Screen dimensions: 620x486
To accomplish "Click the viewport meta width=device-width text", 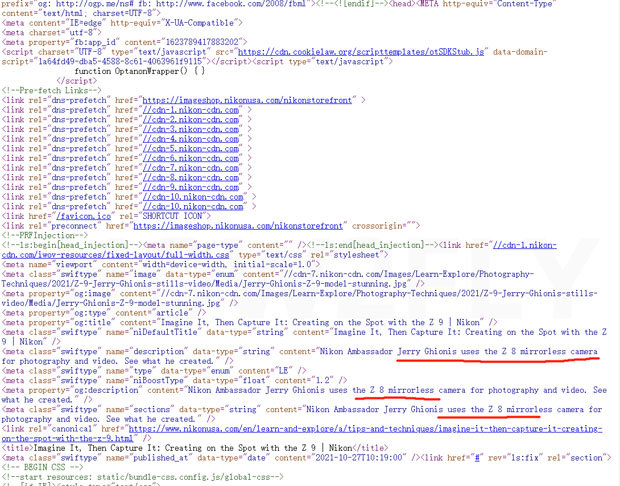I will coord(184,265).
